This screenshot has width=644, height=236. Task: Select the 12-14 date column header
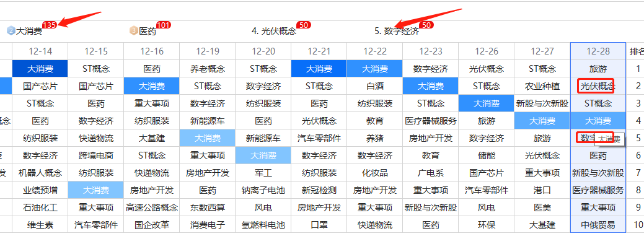click(40, 51)
